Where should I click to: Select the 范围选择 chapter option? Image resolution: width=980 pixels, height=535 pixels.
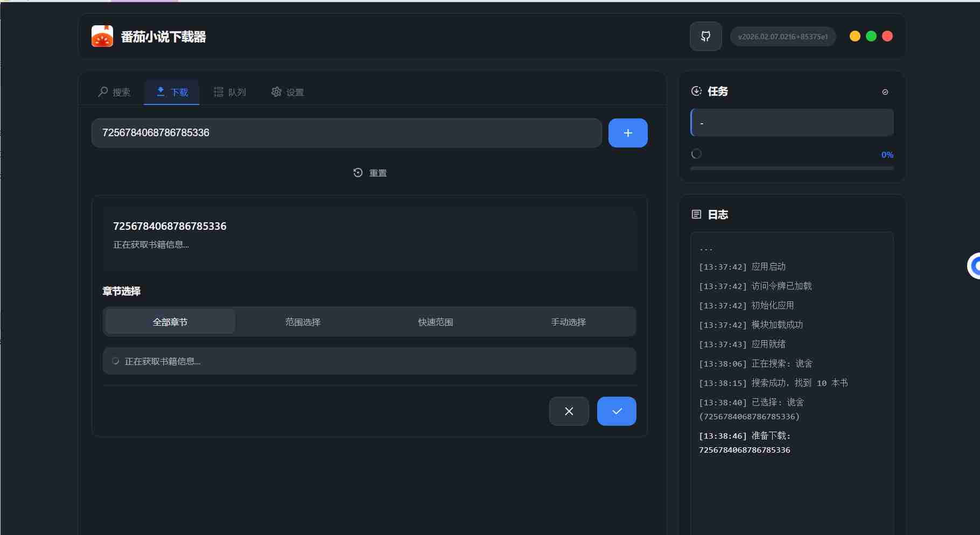coord(303,322)
